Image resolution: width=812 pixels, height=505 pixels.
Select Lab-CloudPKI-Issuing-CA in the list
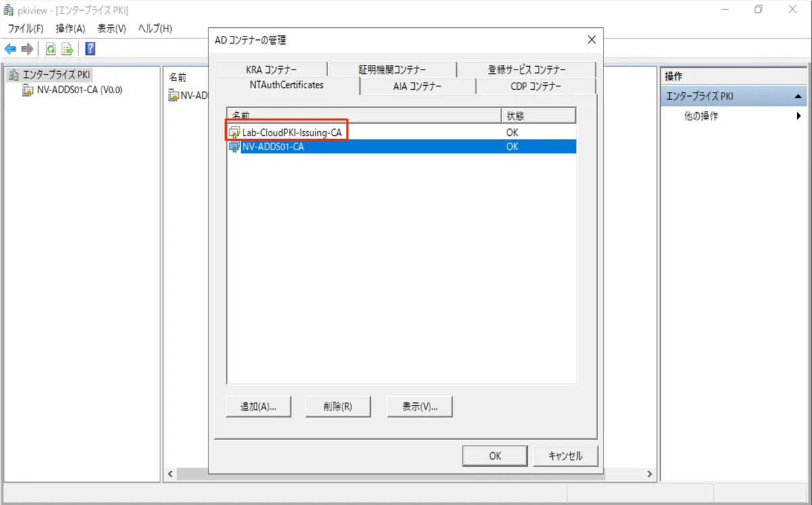292,133
